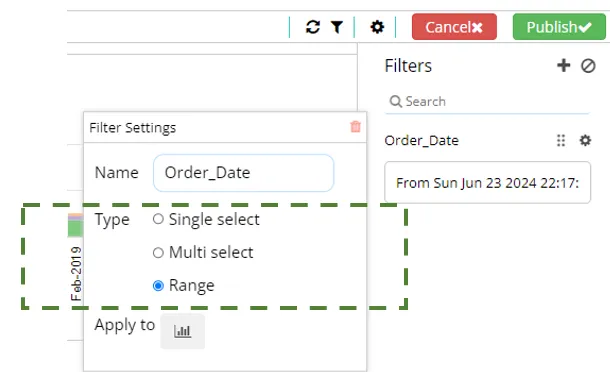The width and height of the screenshot is (610, 372).
Task: Focus the Filters search field
Action: (487, 102)
